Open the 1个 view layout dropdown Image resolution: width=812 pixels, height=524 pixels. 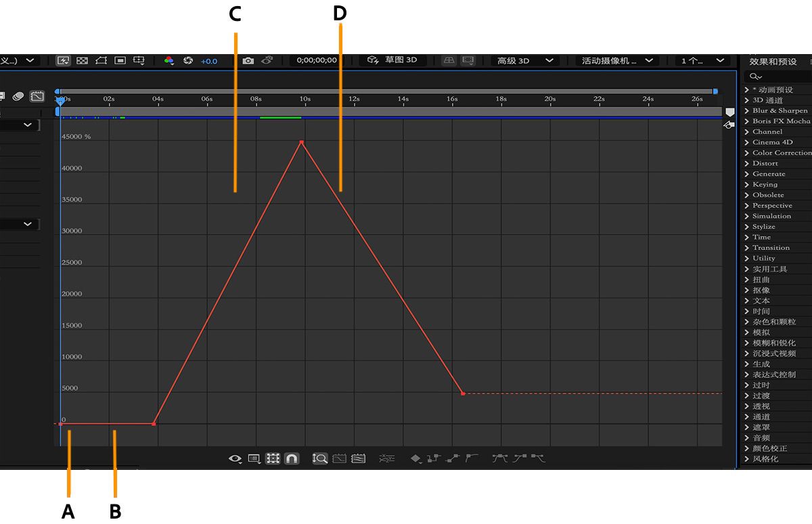pos(702,60)
